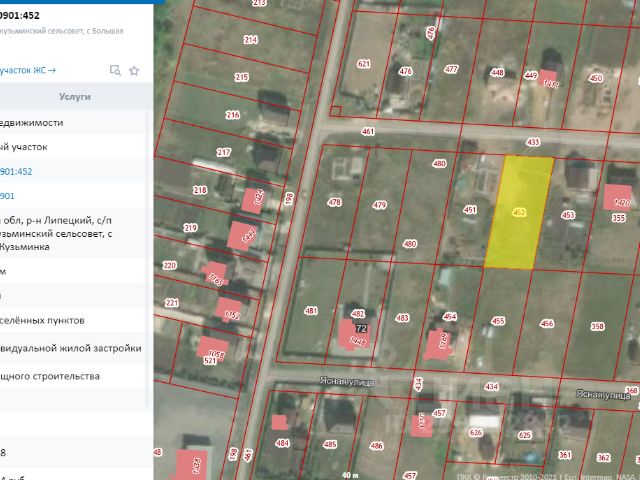Click the zoom-to-object magnifier icon
Image resolution: width=640 pixels, height=480 pixels.
click(115, 70)
